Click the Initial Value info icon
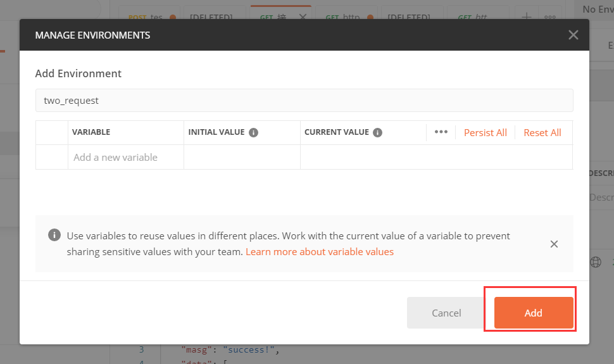Image resolution: width=614 pixels, height=364 pixels. [253, 132]
